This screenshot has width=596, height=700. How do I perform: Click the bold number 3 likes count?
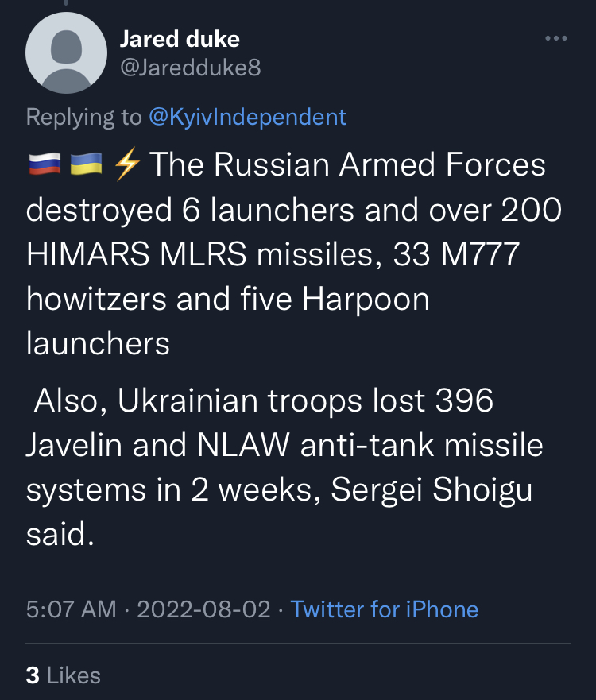pos(33,675)
